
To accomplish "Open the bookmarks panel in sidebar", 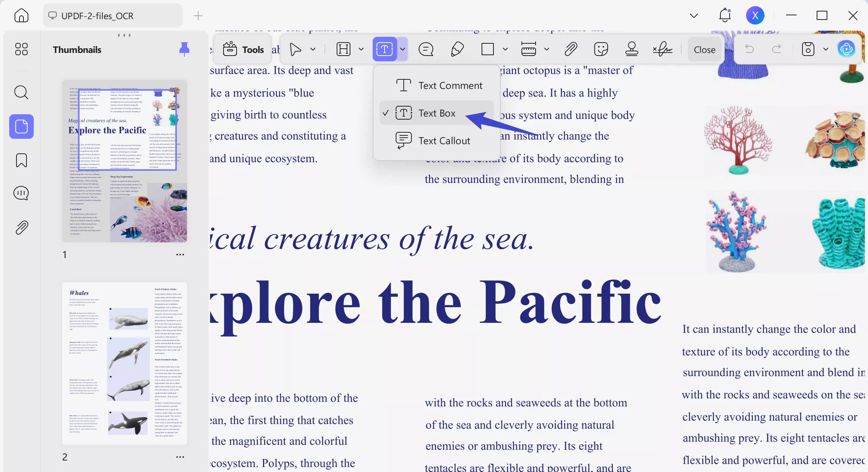I will click(21, 160).
